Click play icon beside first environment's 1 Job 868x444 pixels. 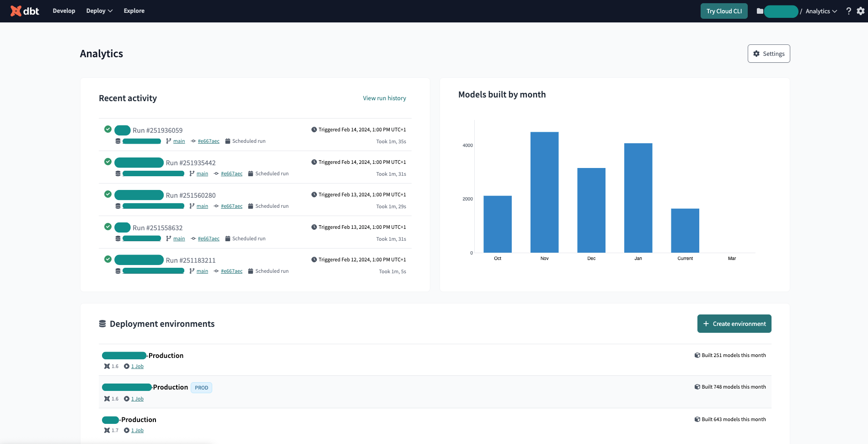(127, 366)
